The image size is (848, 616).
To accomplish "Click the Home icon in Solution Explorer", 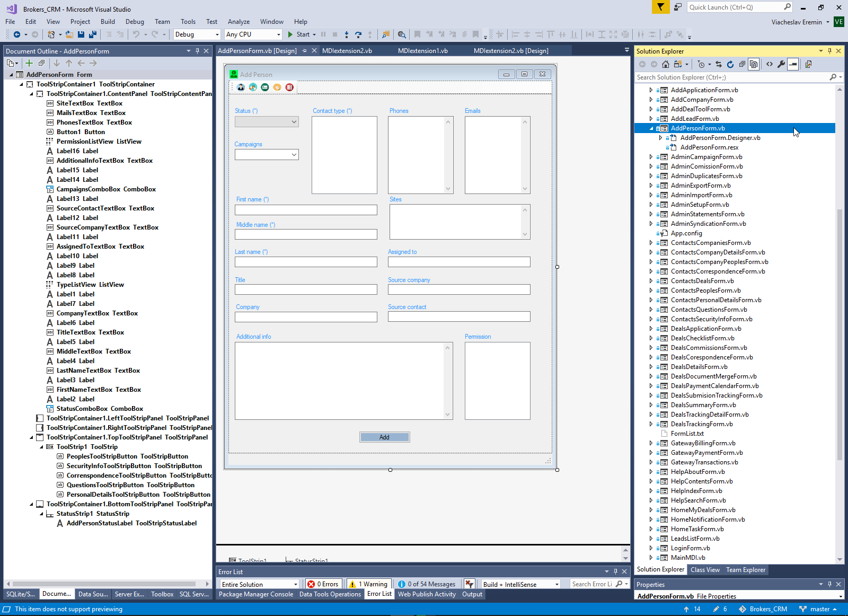I will (666, 64).
